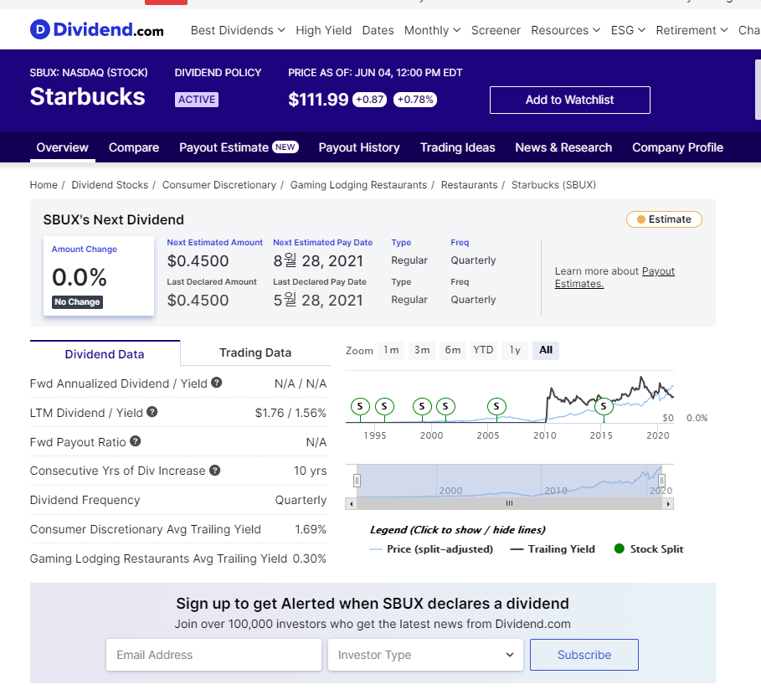Open the News & Research tab
The width and height of the screenshot is (761, 700).
[x=563, y=147]
